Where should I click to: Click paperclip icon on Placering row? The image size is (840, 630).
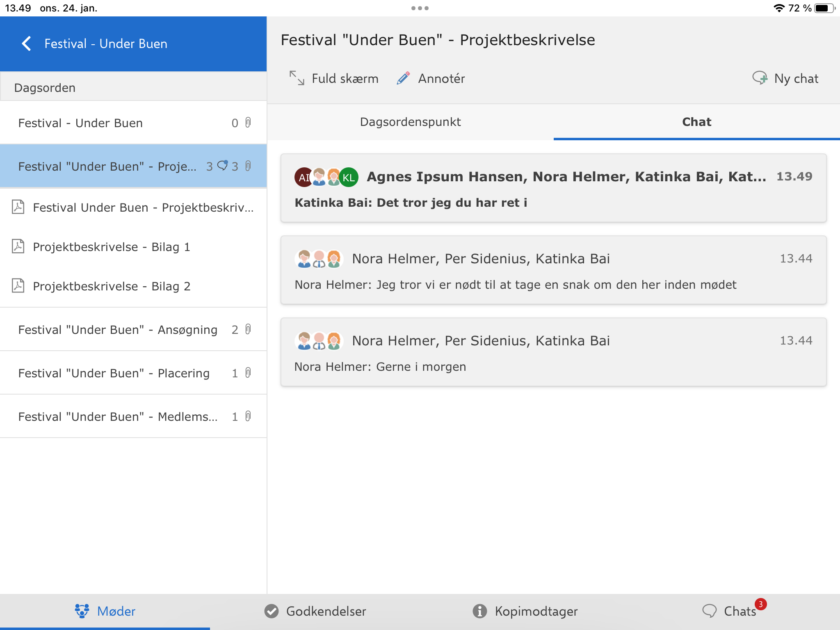[248, 373]
